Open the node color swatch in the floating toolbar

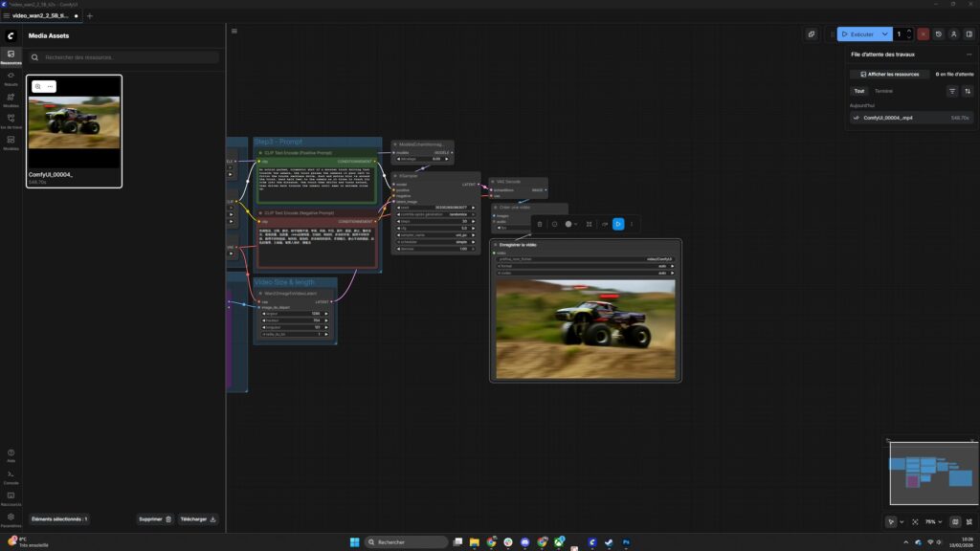(x=568, y=224)
